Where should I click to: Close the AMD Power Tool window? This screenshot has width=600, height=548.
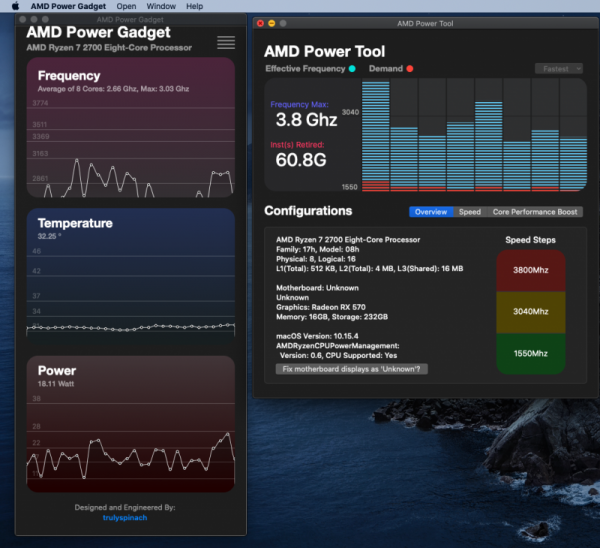click(261, 23)
